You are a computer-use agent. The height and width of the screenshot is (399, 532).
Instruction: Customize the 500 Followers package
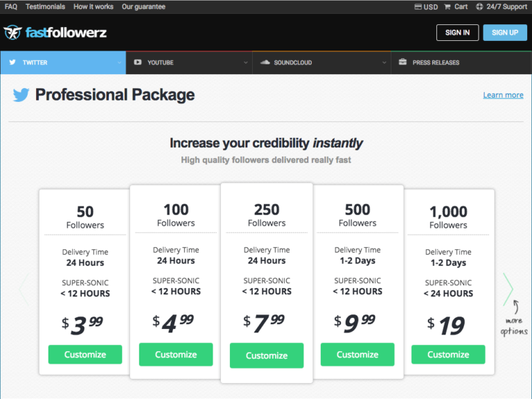[357, 355]
